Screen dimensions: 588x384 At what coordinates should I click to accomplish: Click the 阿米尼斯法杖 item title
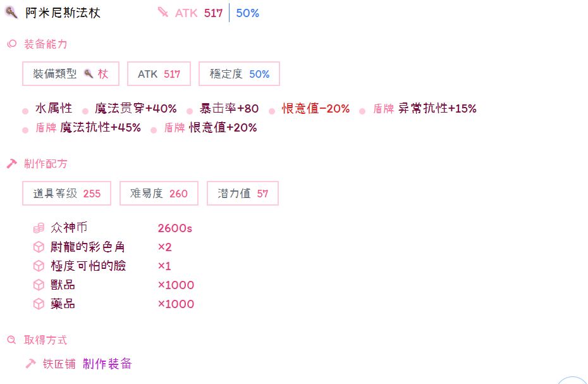[63, 13]
